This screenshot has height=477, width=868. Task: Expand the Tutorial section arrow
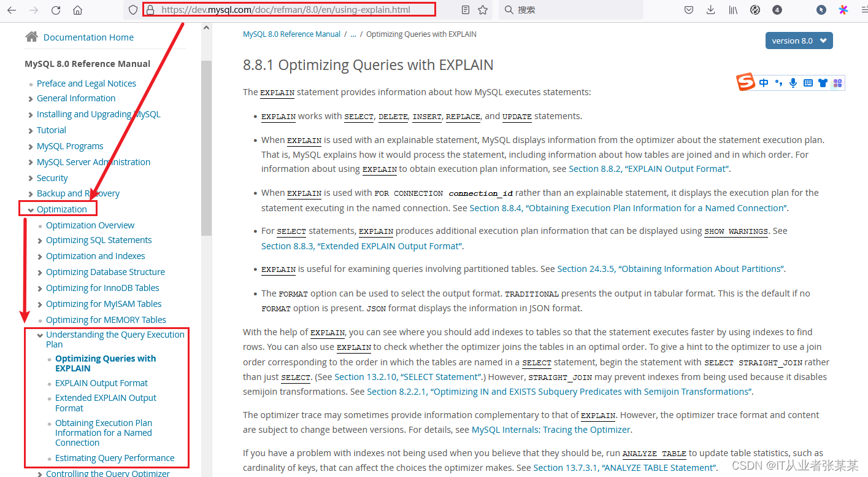pos(31,131)
